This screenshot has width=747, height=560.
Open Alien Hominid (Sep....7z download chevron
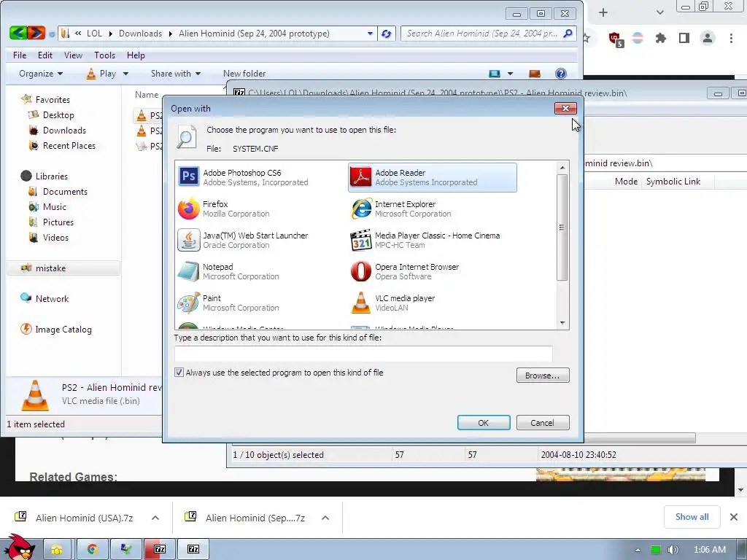(325, 518)
